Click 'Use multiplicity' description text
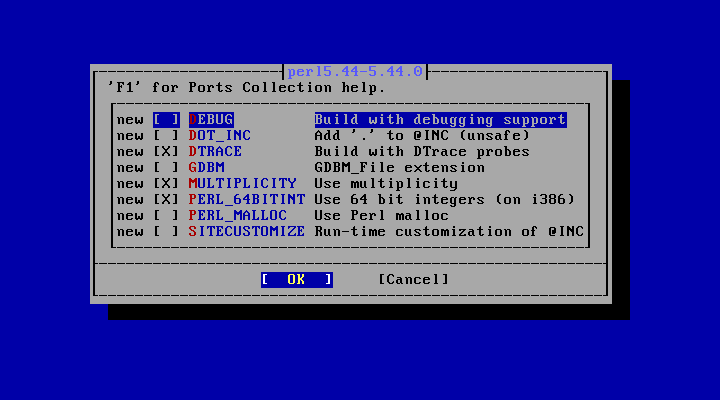This screenshot has height=400, width=720. [386, 184]
